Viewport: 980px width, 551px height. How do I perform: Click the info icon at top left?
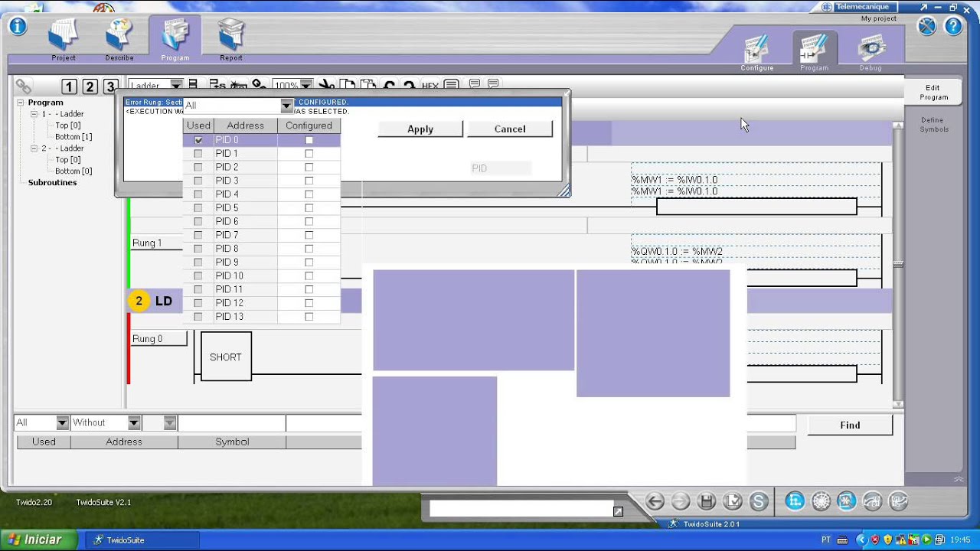click(x=17, y=27)
